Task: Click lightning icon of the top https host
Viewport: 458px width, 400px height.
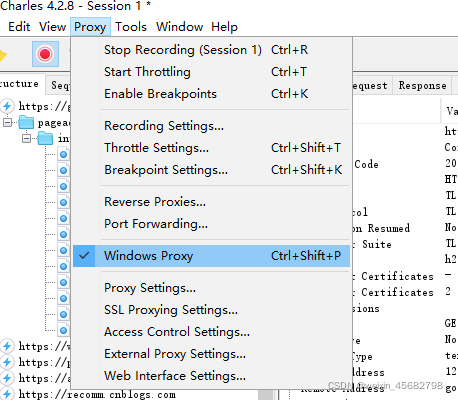Action: [7, 106]
